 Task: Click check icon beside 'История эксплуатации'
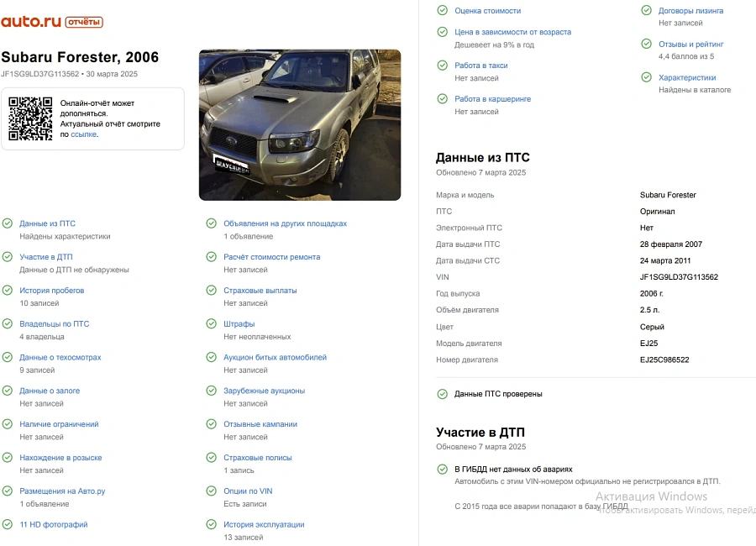(x=211, y=524)
